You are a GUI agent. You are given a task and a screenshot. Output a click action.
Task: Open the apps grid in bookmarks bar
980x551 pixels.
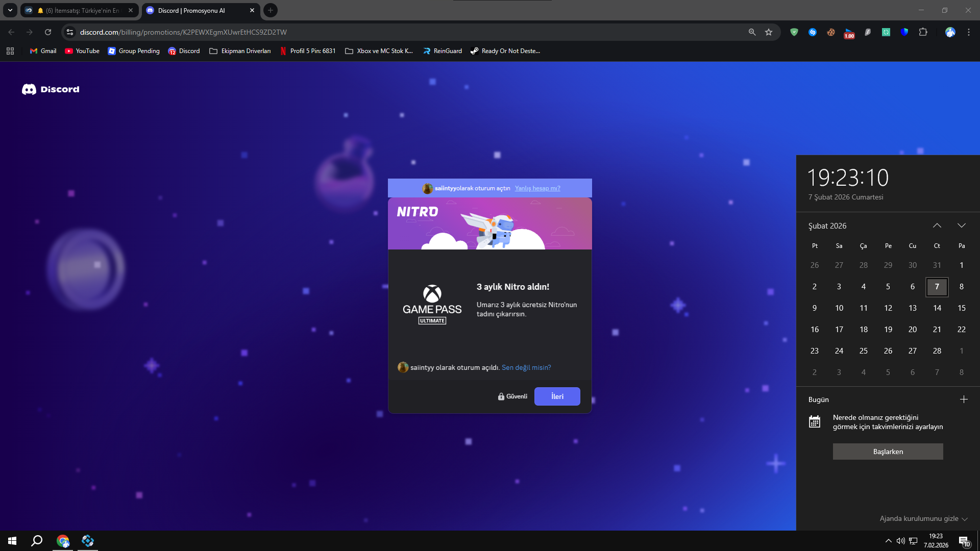pyautogui.click(x=10, y=51)
